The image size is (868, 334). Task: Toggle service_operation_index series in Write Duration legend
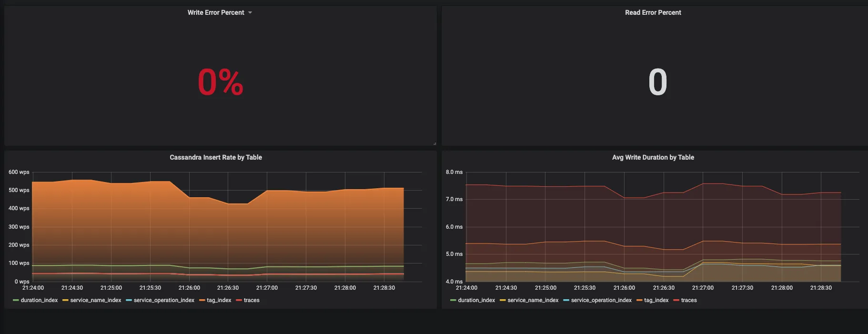tap(601, 300)
